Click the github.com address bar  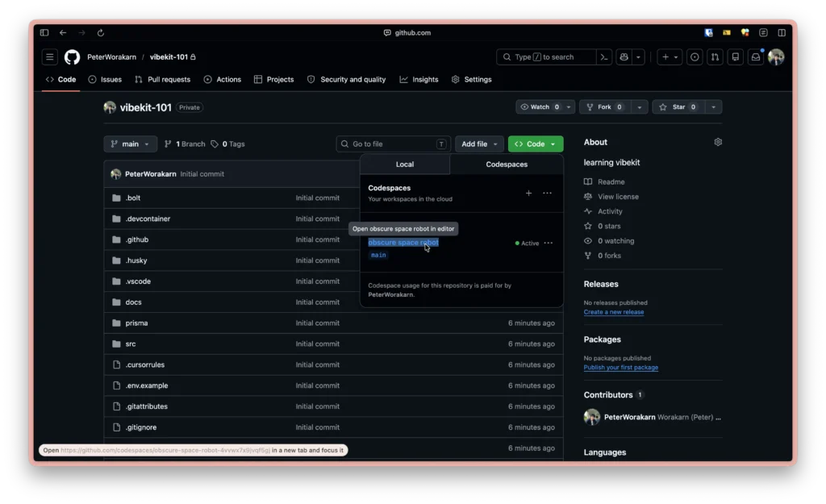[407, 32]
